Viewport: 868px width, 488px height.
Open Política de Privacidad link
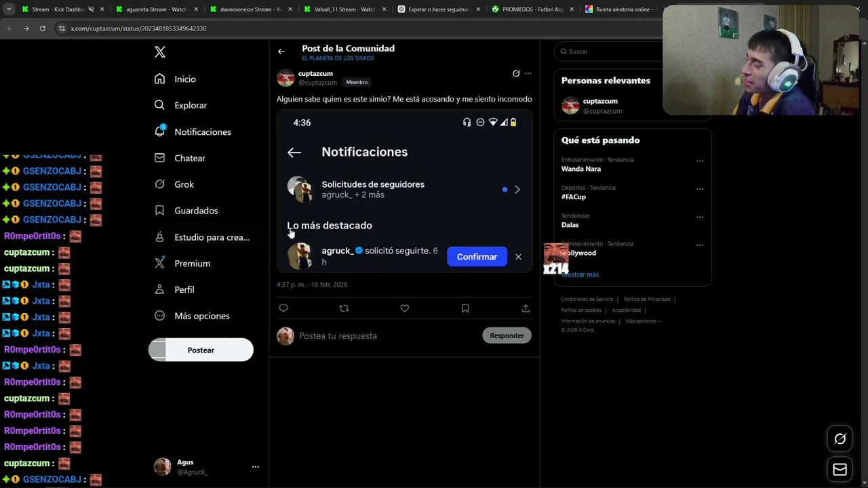pos(647,300)
